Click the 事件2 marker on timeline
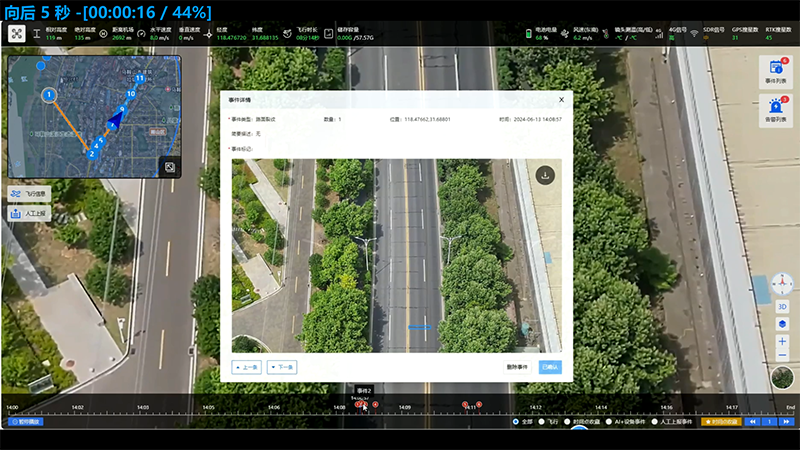Image resolution: width=800 pixels, height=450 pixels. coord(363,404)
